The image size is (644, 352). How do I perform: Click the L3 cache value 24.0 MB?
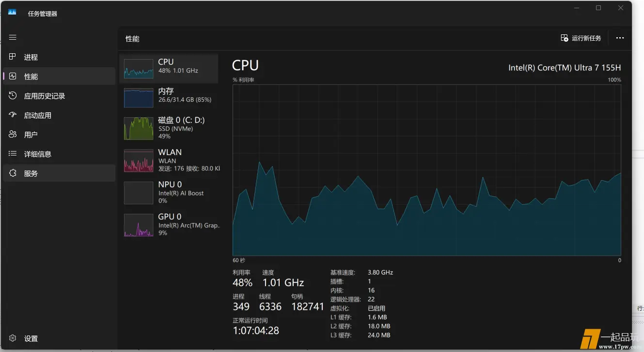click(x=379, y=335)
